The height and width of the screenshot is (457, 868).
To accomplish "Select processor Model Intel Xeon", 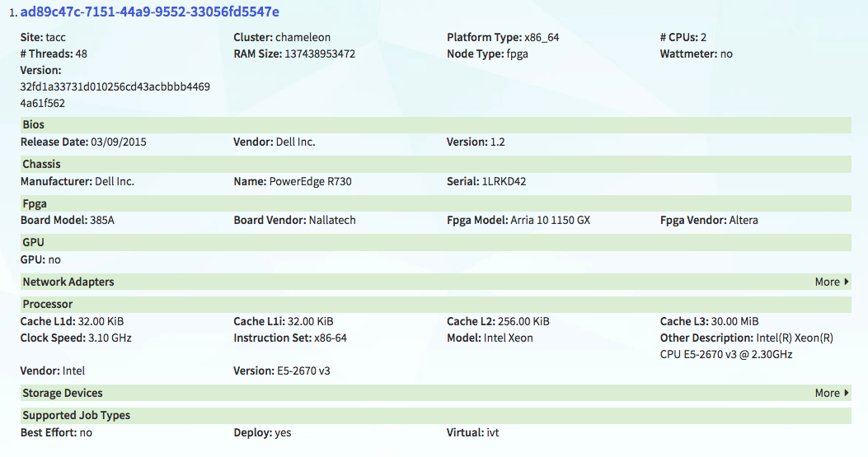I will pyautogui.click(x=508, y=338).
